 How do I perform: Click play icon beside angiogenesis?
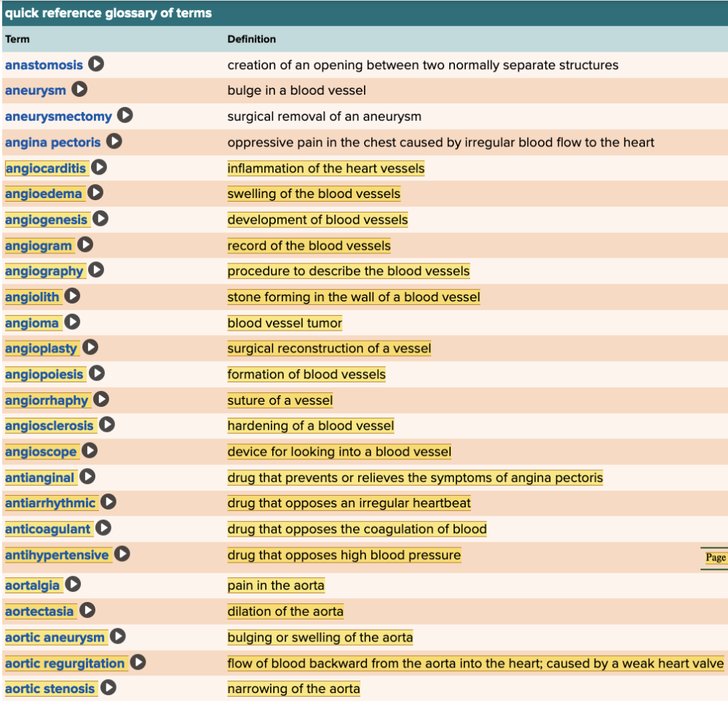pyautogui.click(x=100, y=219)
